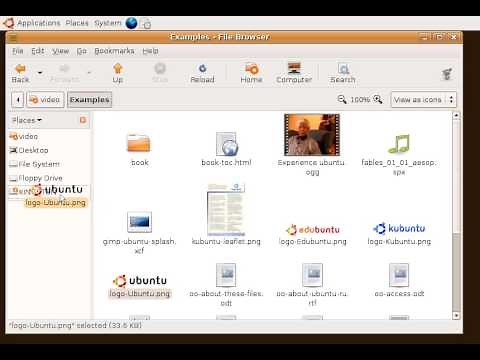The height and width of the screenshot is (360, 480).
Task: Open the Places side pane dropdown
Action: click(x=27, y=120)
